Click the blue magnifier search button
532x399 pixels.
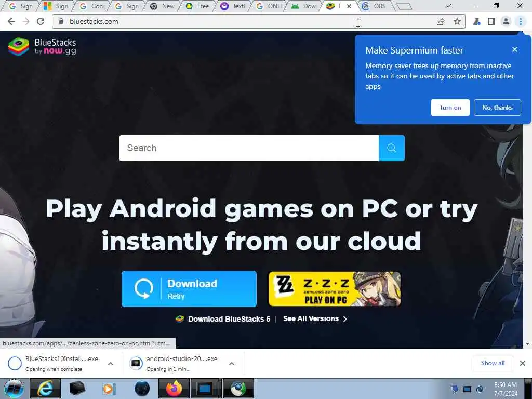point(392,148)
